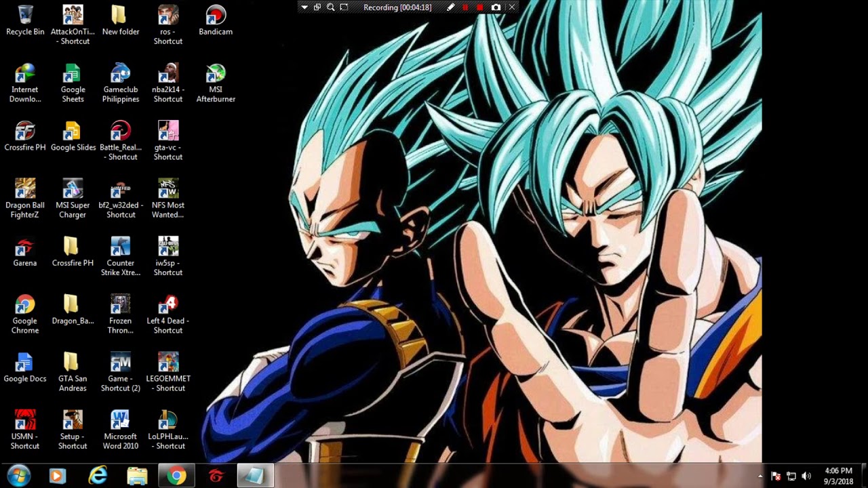Select the Crossfire PH folder icon
The height and width of the screenshot is (488, 868).
[73, 251]
